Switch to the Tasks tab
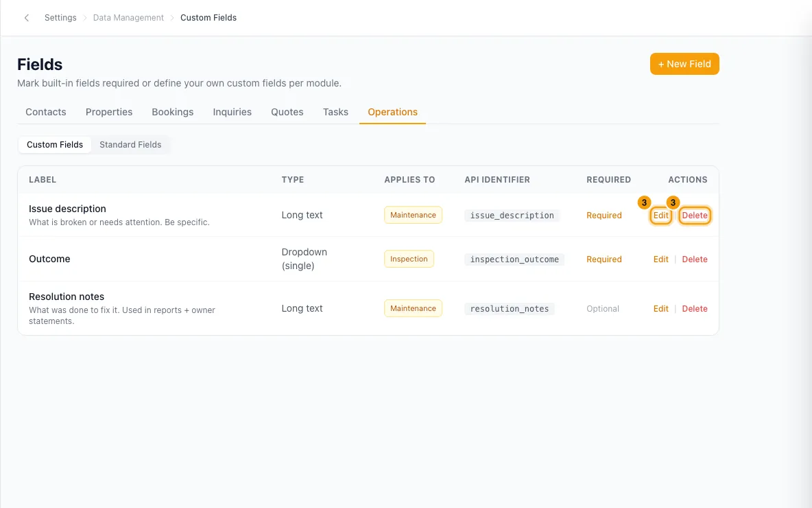Viewport: 812px width, 508px height. pyautogui.click(x=335, y=112)
